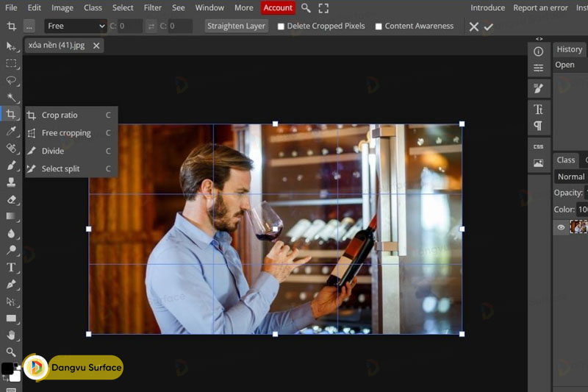Image resolution: width=588 pixels, height=392 pixels.
Task: Select the Pen tool
Action: click(11, 285)
